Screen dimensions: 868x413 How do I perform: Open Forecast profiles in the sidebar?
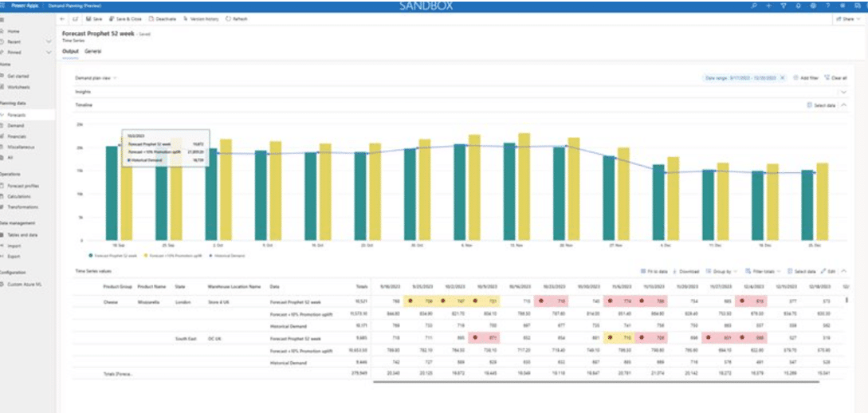[22, 186]
